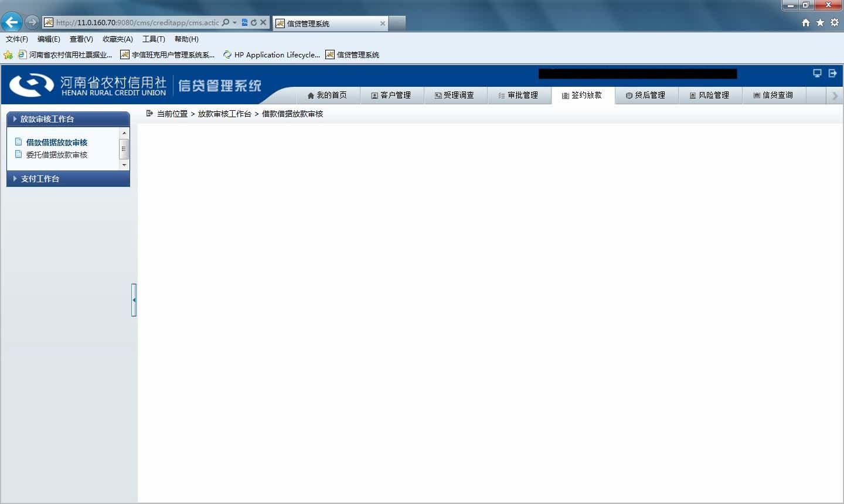Refresh the page with reload icon
Image resolution: width=844 pixels, height=504 pixels.
click(254, 22)
